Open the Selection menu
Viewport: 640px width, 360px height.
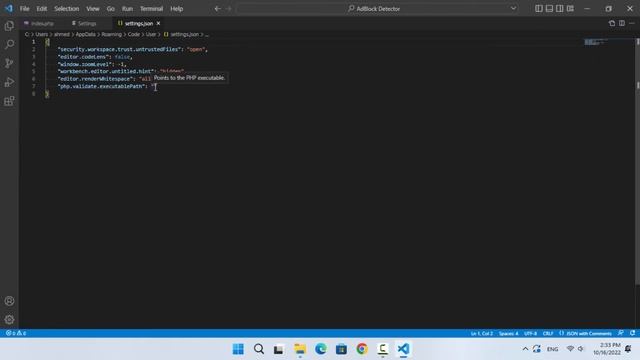67,9
